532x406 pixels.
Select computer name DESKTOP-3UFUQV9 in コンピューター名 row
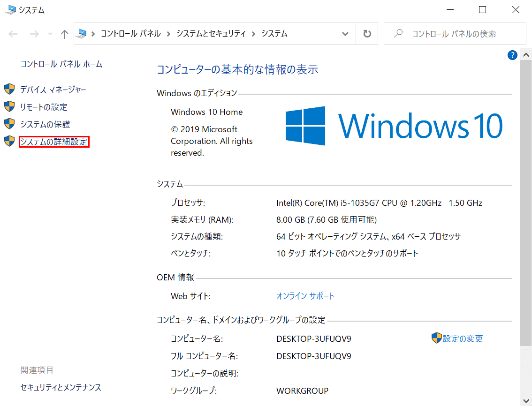click(x=314, y=339)
